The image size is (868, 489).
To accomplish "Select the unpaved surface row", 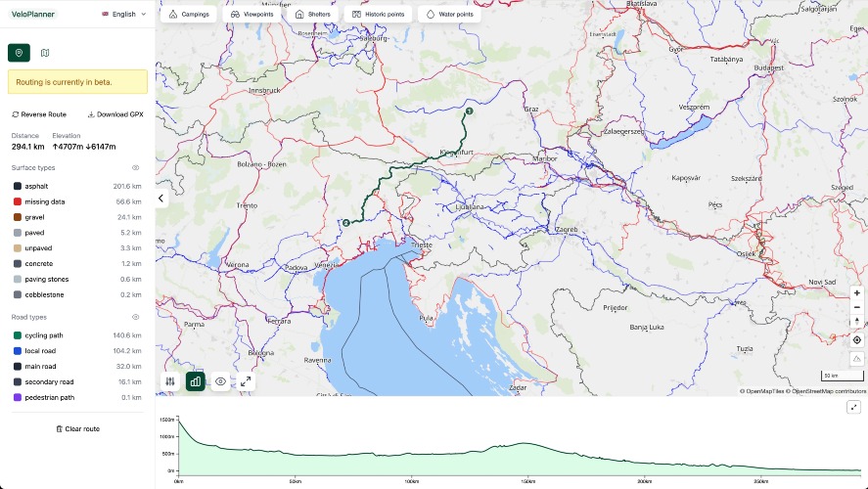I will coord(77,248).
